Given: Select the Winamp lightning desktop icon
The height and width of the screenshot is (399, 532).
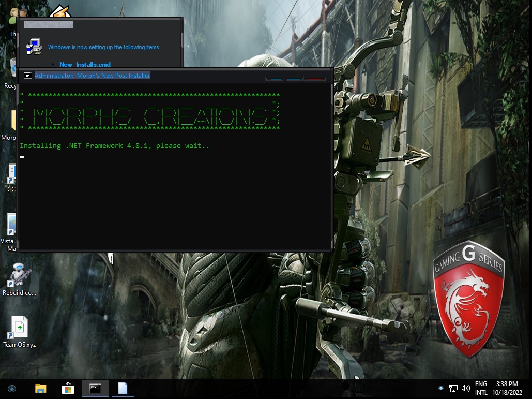Looking at the screenshot, I should [x=60, y=11].
